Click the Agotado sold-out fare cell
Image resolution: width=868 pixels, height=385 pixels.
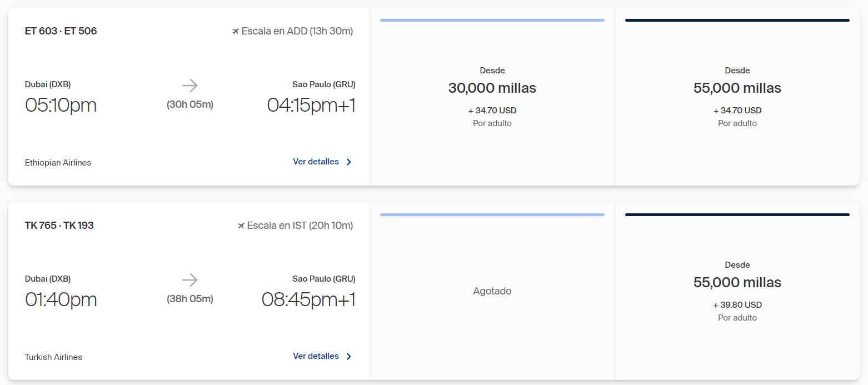[492, 291]
